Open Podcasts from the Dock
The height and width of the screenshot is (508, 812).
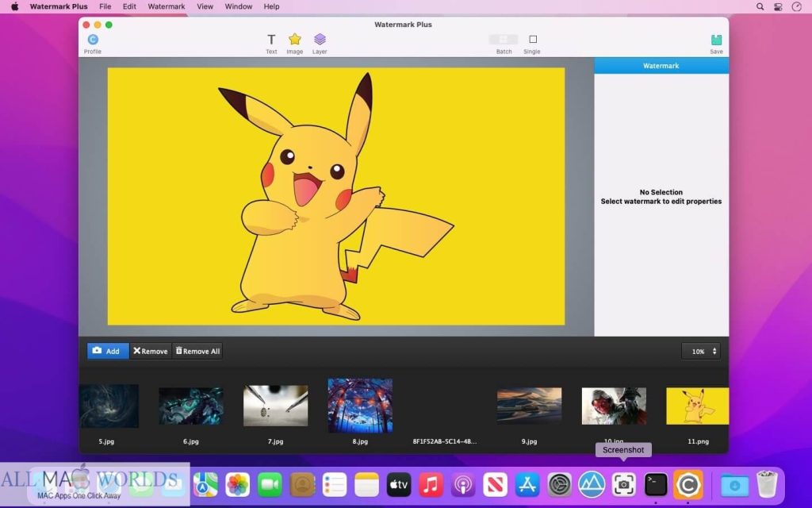pyautogui.click(x=463, y=485)
